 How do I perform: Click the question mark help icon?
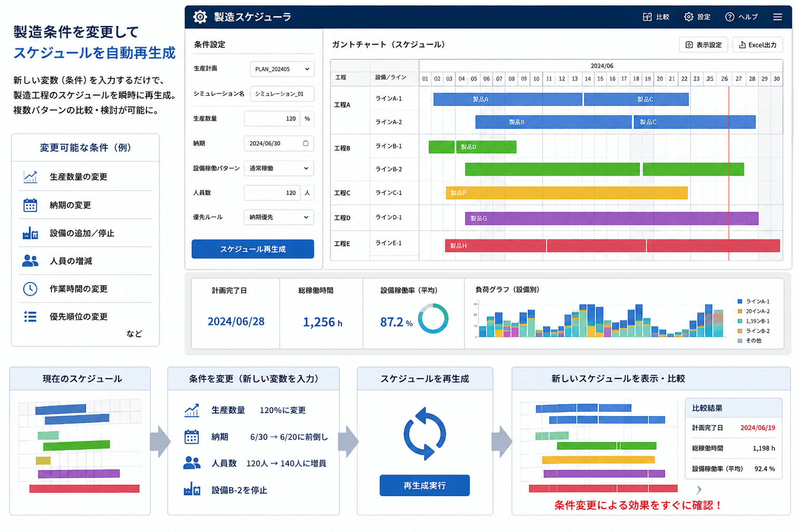[x=729, y=17]
